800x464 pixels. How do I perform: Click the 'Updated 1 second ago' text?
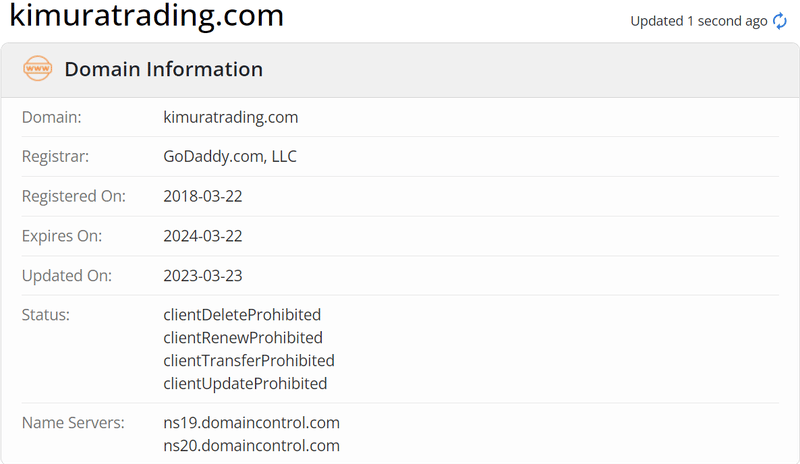[x=698, y=21]
